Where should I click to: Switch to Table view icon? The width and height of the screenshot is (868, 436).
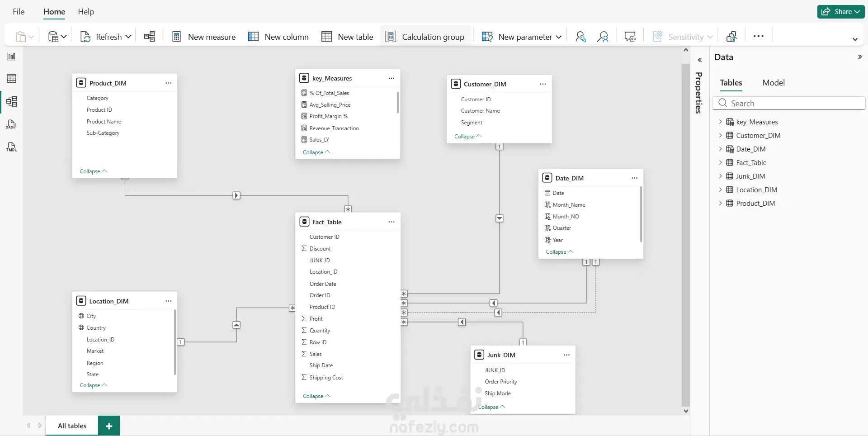[11, 79]
